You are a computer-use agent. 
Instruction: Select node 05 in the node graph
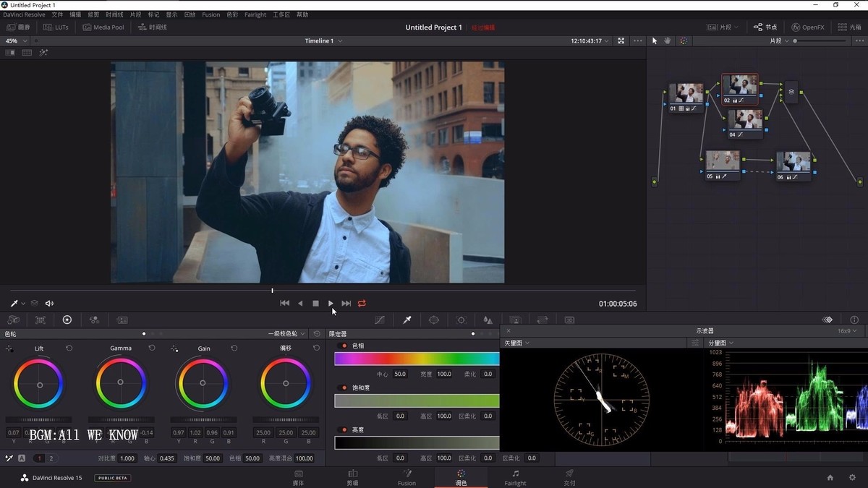click(x=722, y=160)
